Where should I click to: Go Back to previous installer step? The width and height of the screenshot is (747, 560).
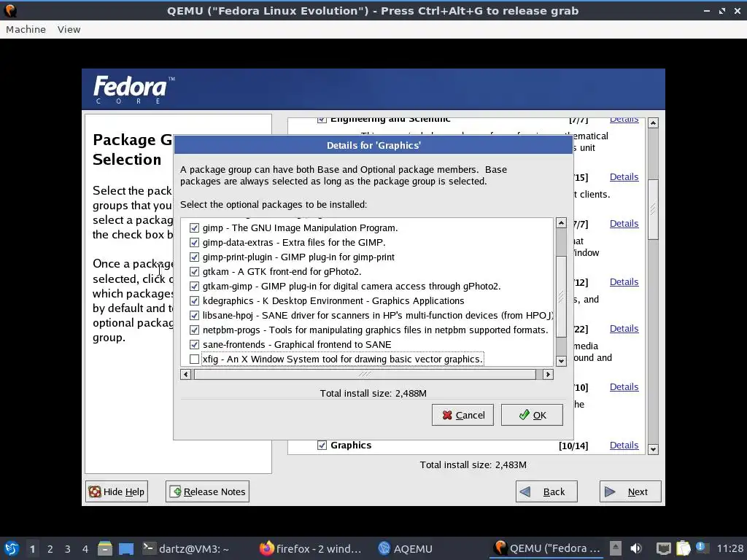(546, 491)
